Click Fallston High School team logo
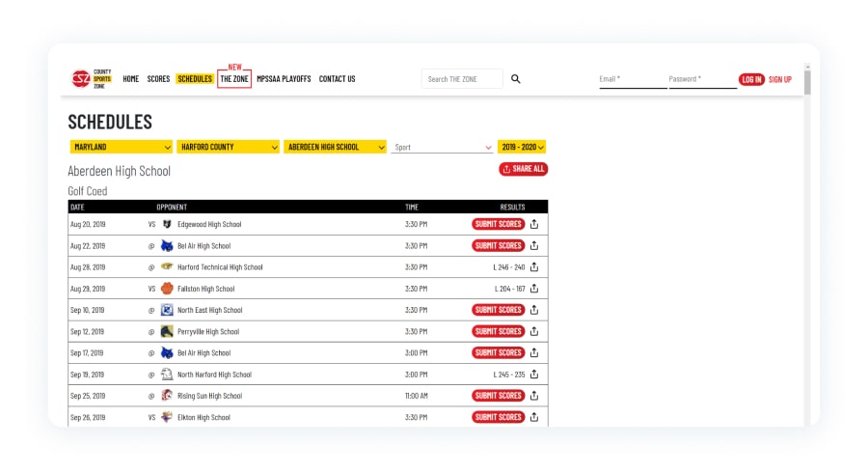Screen dimensions: 868x473 (x=167, y=289)
